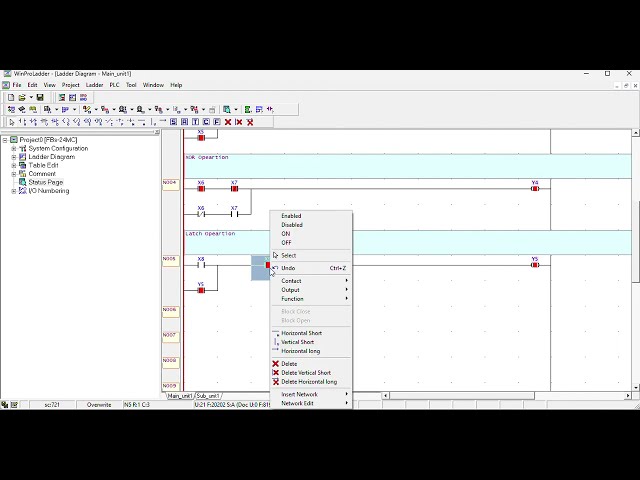Open the Ladder menu

(x=94, y=85)
